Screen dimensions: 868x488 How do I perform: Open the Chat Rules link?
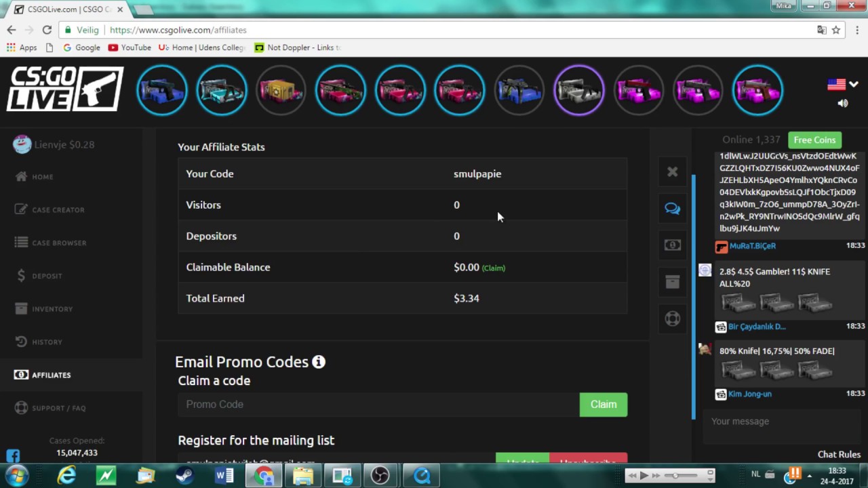(839, 455)
